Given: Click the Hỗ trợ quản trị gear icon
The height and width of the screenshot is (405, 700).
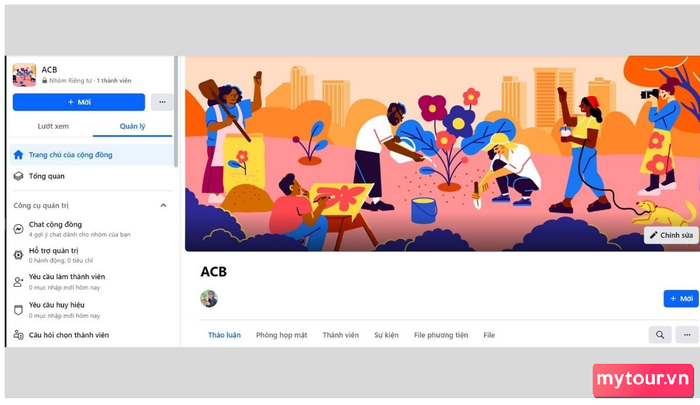Looking at the screenshot, I should click(18, 255).
